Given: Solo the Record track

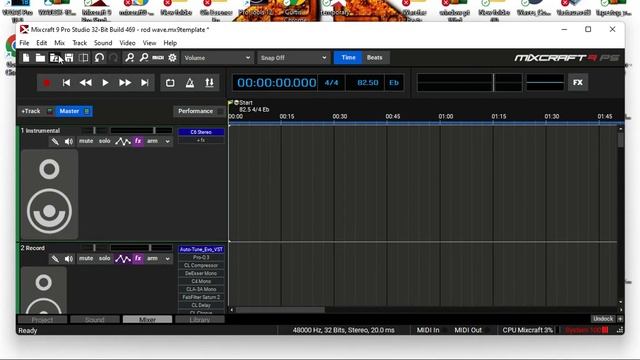Looking at the screenshot, I should point(104,258).
